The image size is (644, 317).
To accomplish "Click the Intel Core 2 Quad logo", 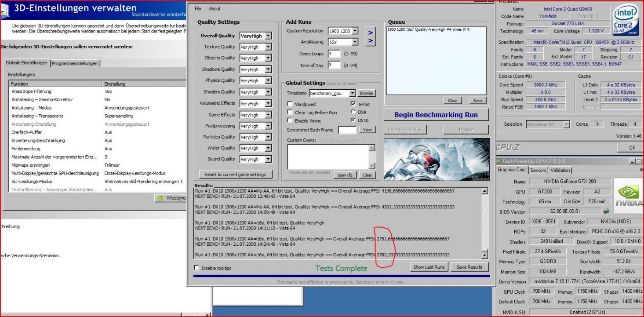I will point(626,20).
